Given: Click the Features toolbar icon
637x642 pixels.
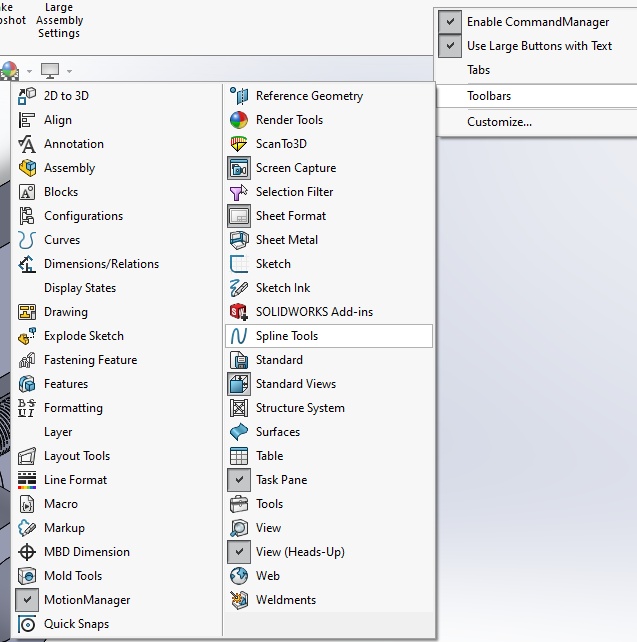Looking at the screenshot, I should coord(27,384).
